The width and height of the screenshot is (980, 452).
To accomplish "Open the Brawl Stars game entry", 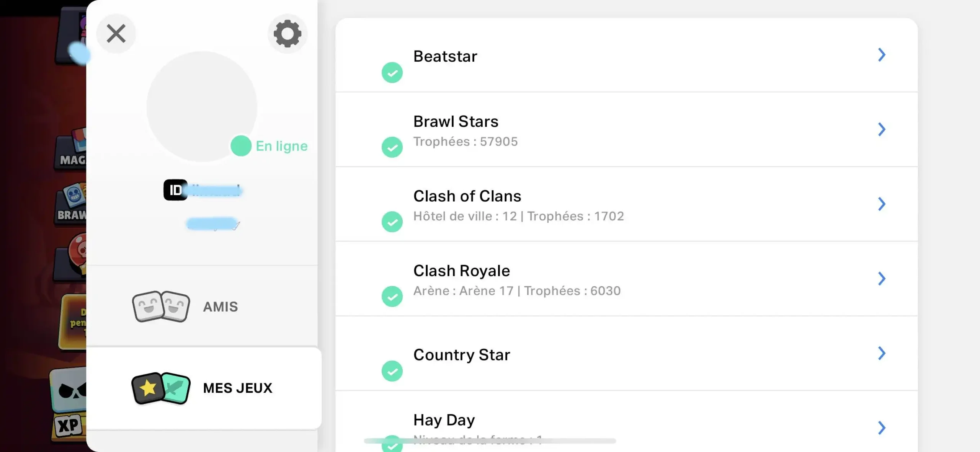I will tap(627, 129).
